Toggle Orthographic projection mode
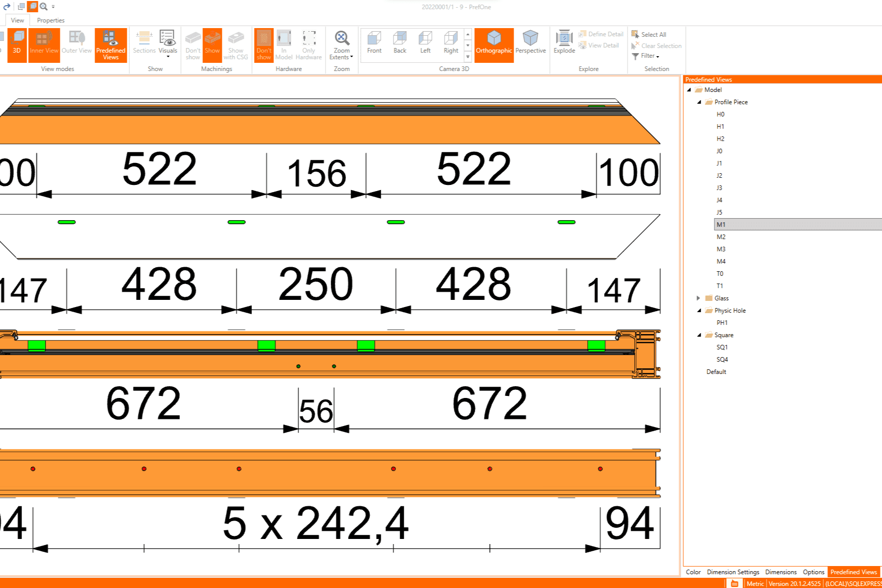882x588 pixels. [x=494, y=43]
